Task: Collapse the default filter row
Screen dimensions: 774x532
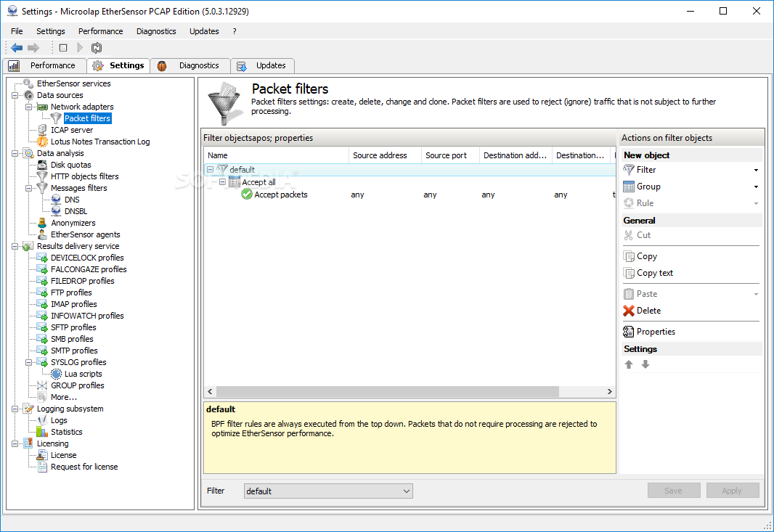Action: click(x=211, y=169)
